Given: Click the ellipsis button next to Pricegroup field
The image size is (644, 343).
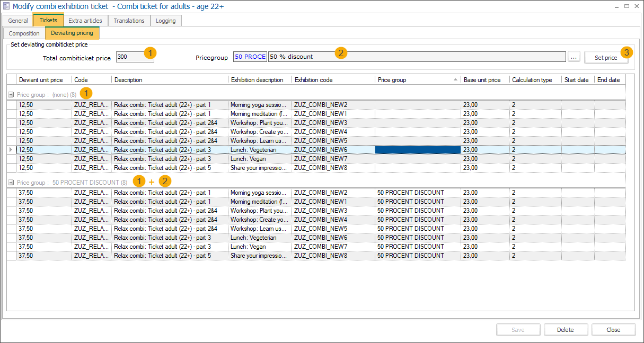Looking at the screenshot, I should tap(574, 56).
